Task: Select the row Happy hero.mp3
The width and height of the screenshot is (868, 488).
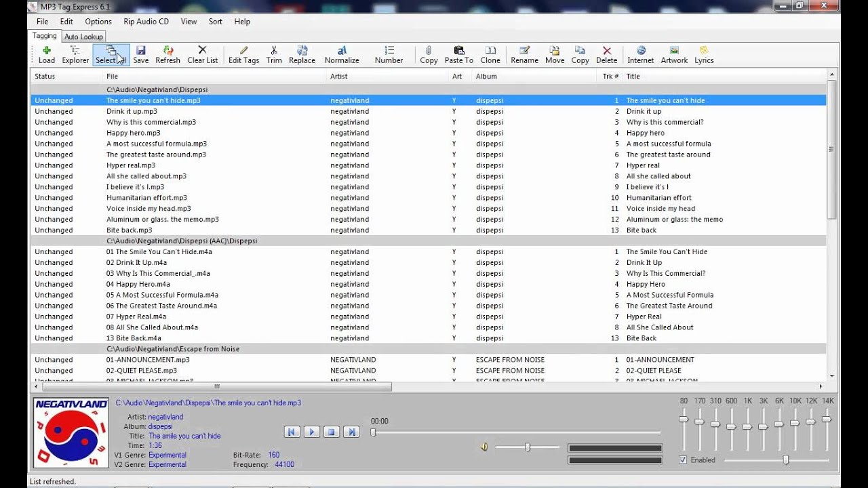Action: point(429,133)
